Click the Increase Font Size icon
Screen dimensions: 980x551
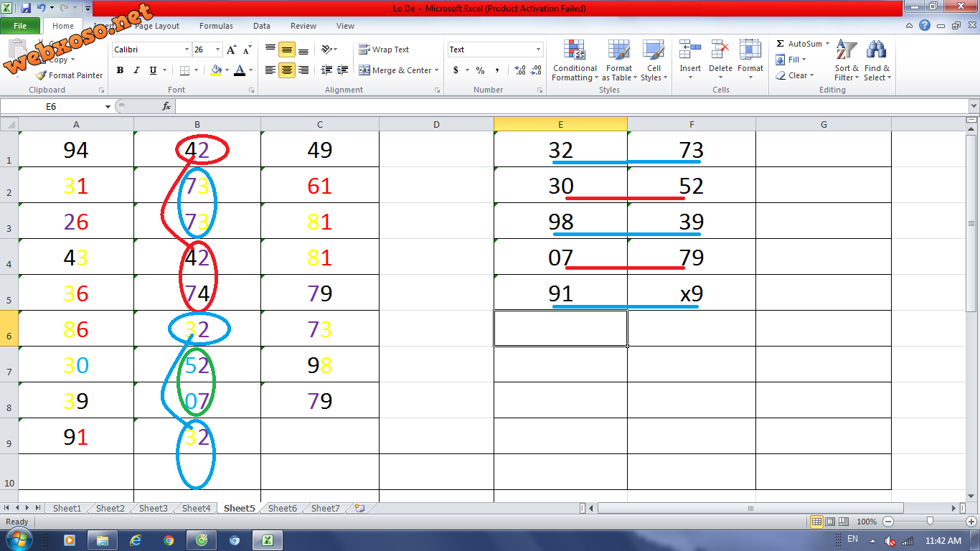coord(231,50)
